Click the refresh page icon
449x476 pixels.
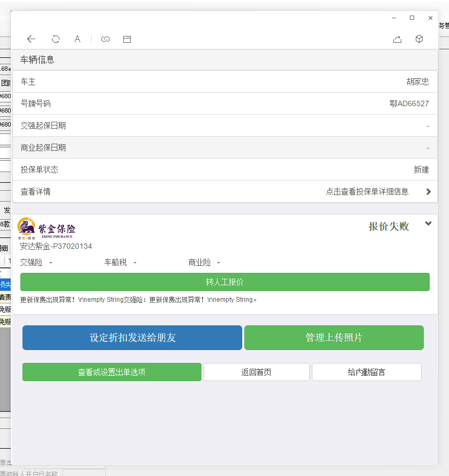(55, 39)
